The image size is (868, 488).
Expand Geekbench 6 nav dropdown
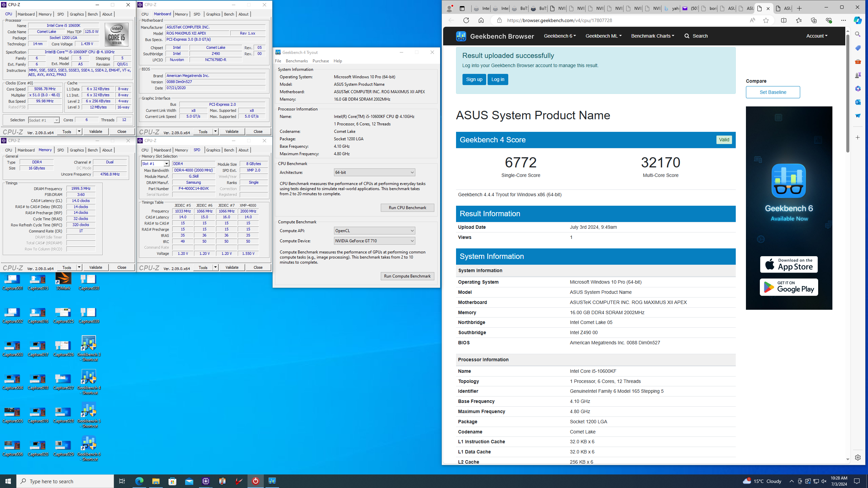point(560,36)
